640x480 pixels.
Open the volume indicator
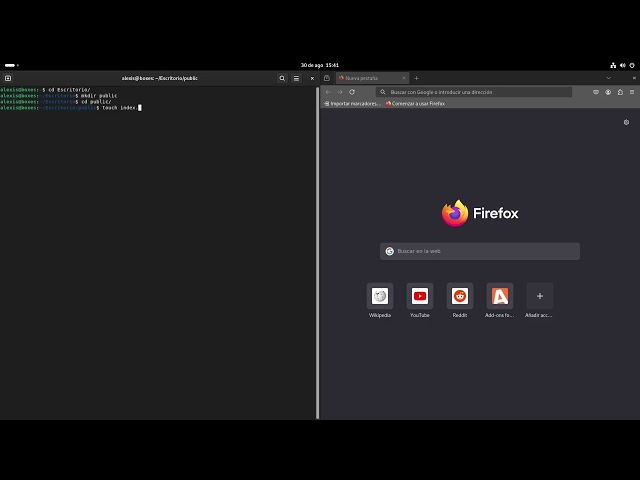click(622, 65)
